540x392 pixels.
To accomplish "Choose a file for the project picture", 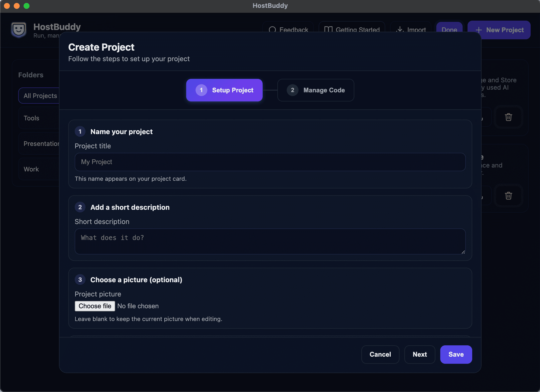I will click(x=95, y=306).
